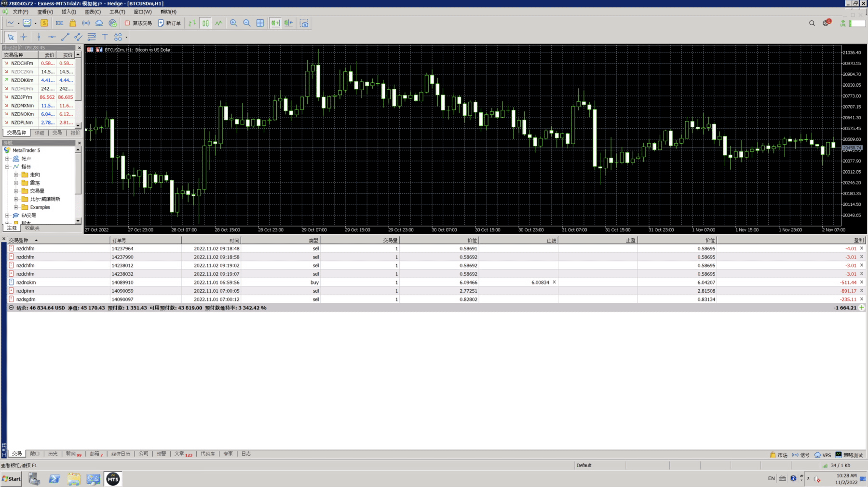
Task: Open File Explorer from the taskbar
Action: click(x=74, y=479)
